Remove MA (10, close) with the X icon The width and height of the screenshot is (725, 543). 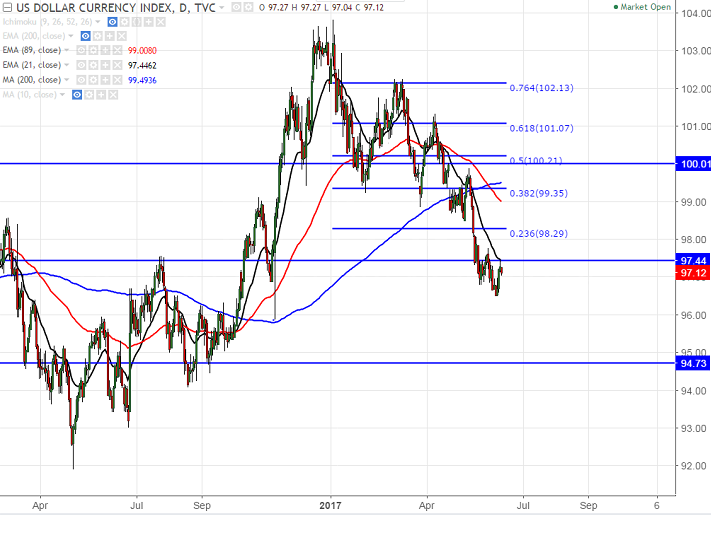113,95
